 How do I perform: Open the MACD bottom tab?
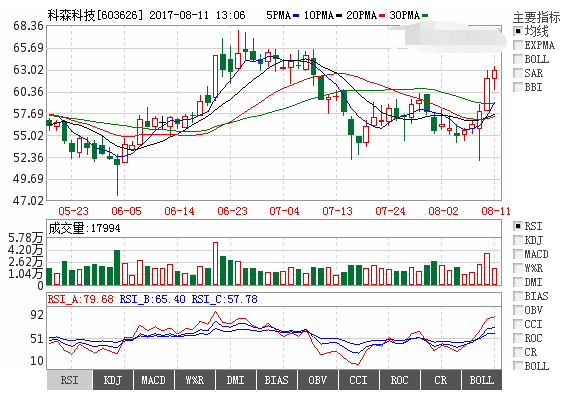tap(154, 380)
